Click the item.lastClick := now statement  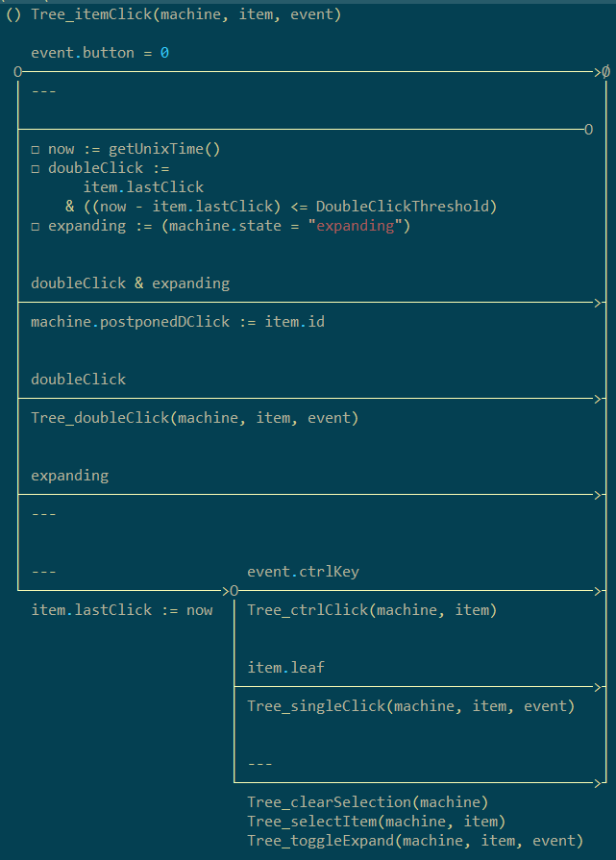click(x=122, y=610)
